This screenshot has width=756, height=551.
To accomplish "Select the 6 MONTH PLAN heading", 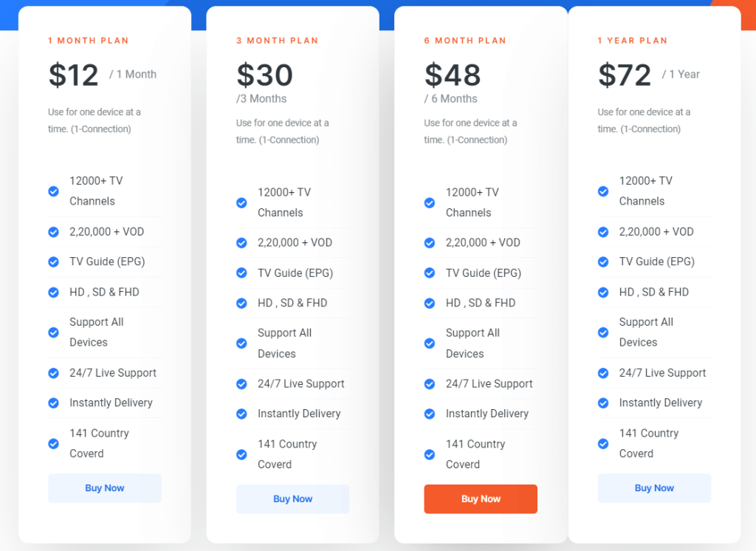I will click(x=464, y=41).
